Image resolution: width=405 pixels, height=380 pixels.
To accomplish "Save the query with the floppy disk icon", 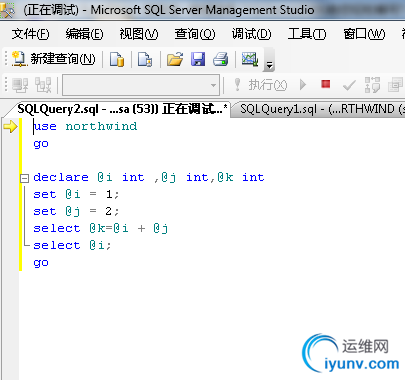I will click(198, 59).
